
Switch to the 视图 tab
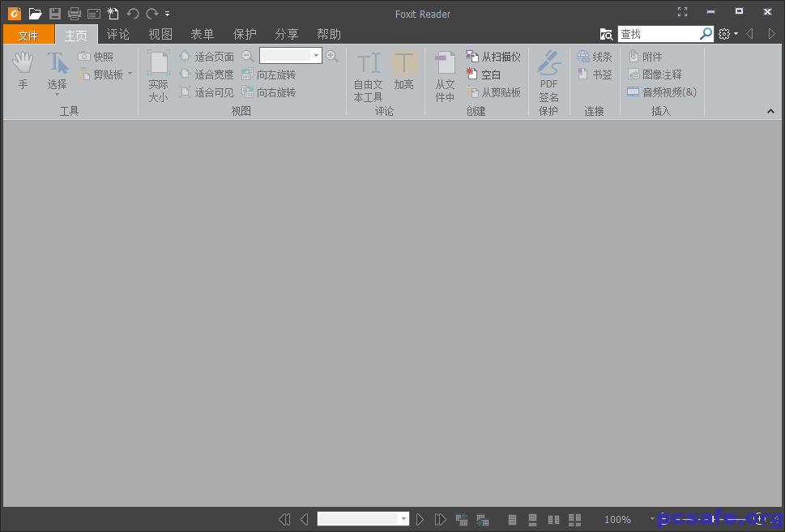pyautogui.click(x=160, y=35)
